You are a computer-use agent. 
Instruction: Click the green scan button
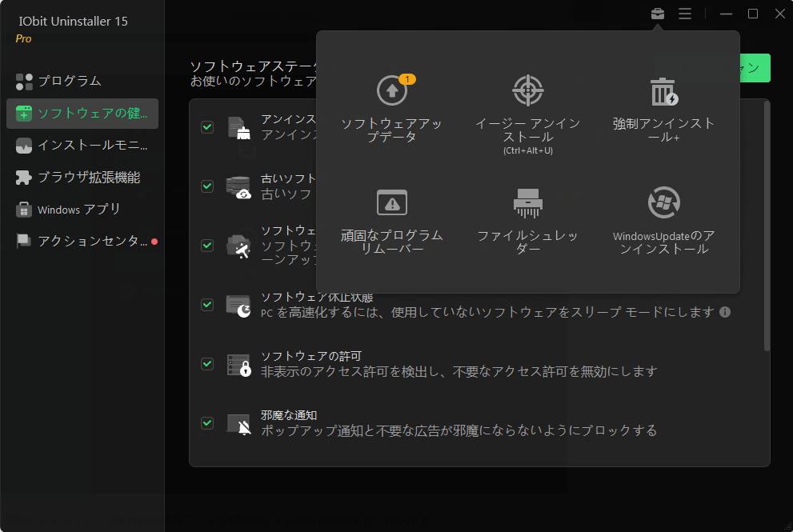(x=755, y=68)
